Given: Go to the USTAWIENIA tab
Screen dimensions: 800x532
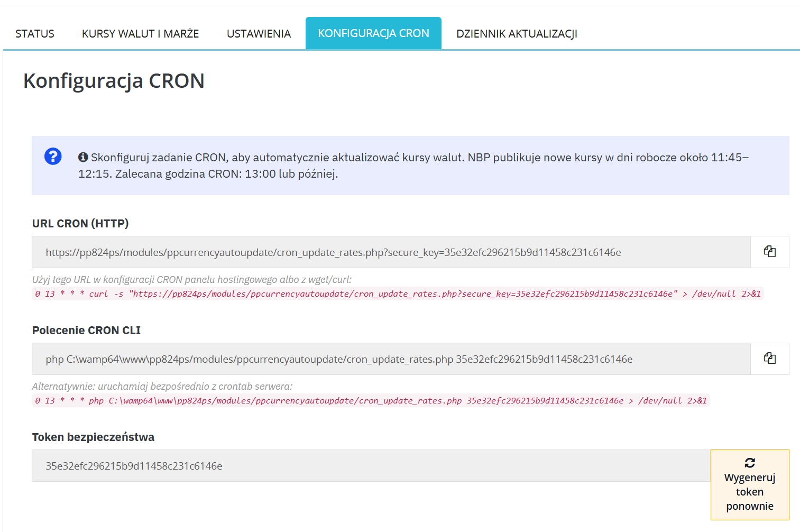Looking at the screenshot, I should (258, 33).
